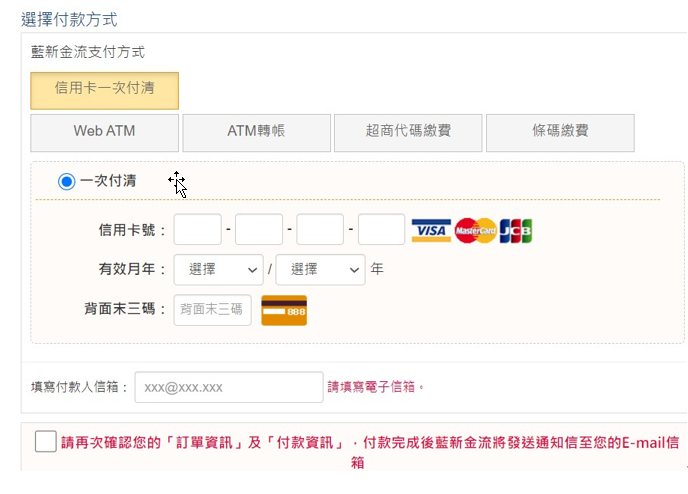The height and width of the screenshot is (494, 688).
Task: Switch to 信用卡一次付清 payment tab
Action: pyautogui.click(x=105, y=89)
